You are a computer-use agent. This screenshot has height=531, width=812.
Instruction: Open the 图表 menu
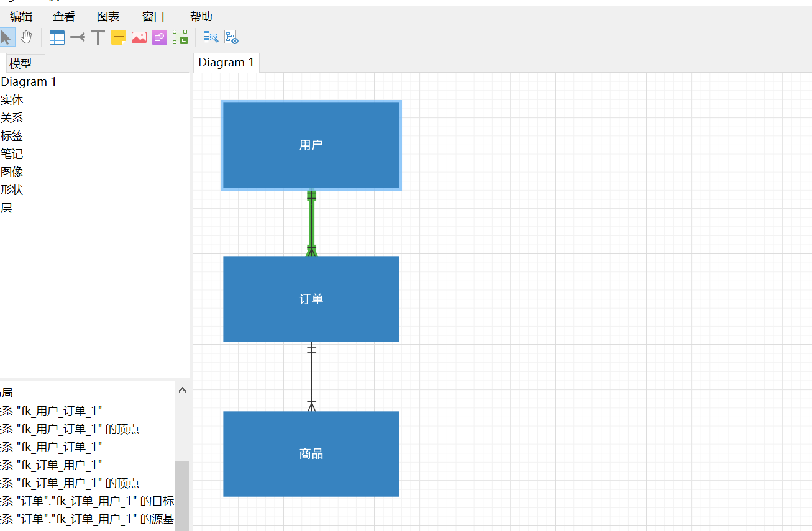tap(108, 17)
